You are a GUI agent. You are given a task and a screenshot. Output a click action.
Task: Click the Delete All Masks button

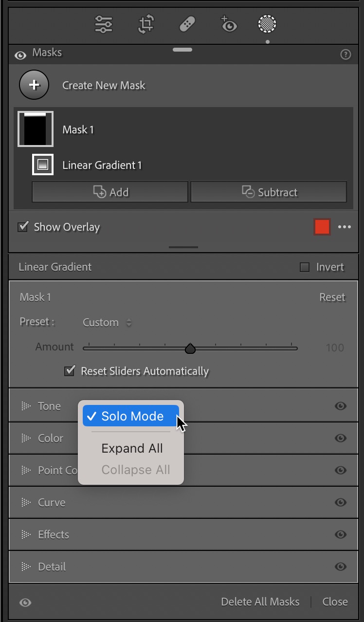point(260,602)
